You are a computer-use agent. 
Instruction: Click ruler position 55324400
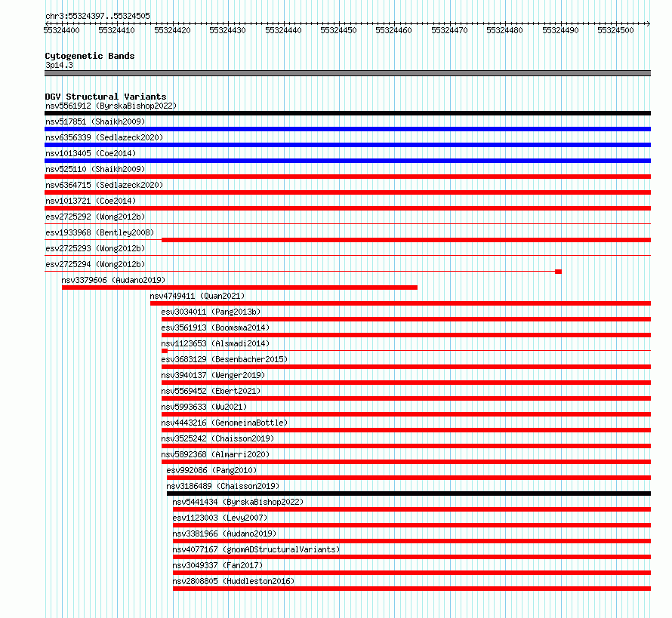62,30
